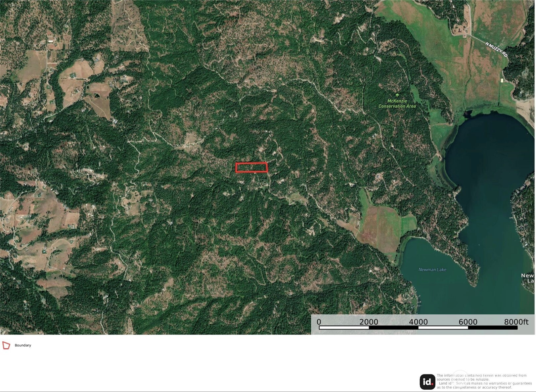Click the 8000ft label on scale bar
Screen dimensions: 536x392
[516, 322]
